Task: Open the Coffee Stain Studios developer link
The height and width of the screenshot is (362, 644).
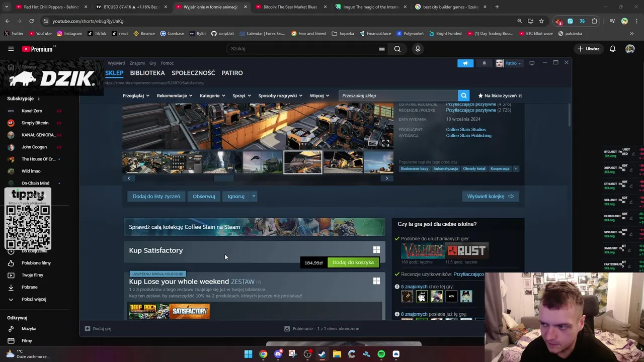Action: [466, 130]
